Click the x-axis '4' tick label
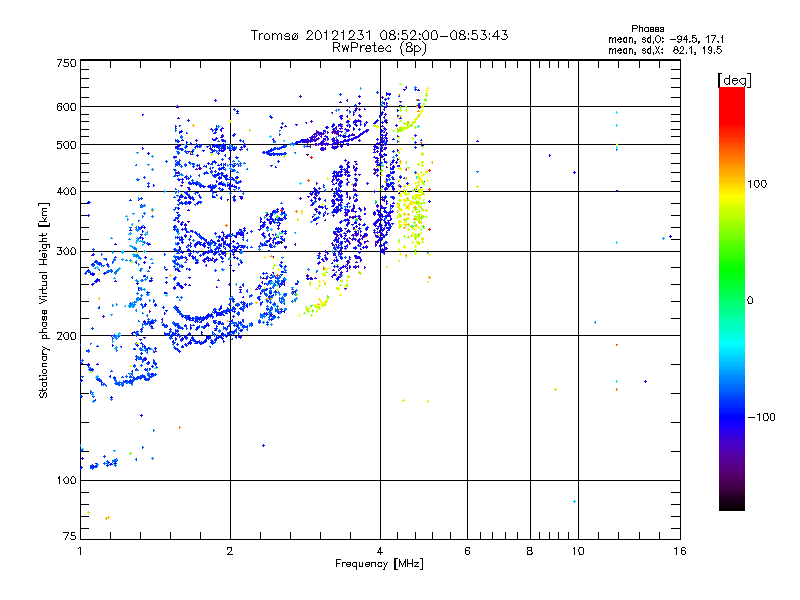Image resolution: width=800 pixels, height=600 pixels. click(380, 551)
